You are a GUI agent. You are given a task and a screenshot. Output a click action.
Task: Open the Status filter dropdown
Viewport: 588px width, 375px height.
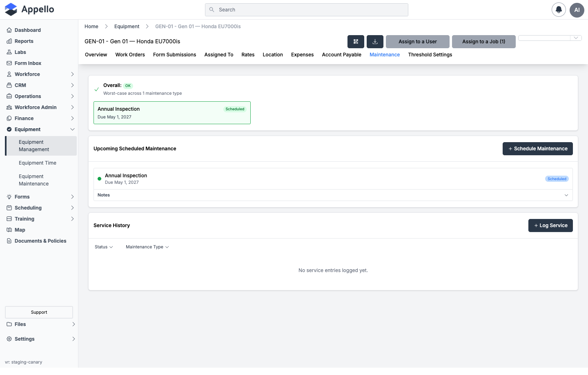(x=104, y=247)
